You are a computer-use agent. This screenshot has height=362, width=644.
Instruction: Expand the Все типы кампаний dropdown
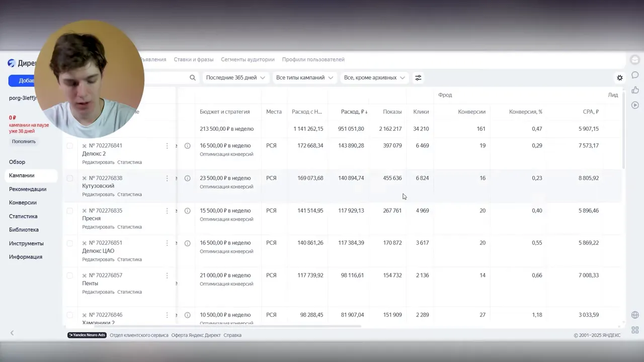click(x=304, y=78)
